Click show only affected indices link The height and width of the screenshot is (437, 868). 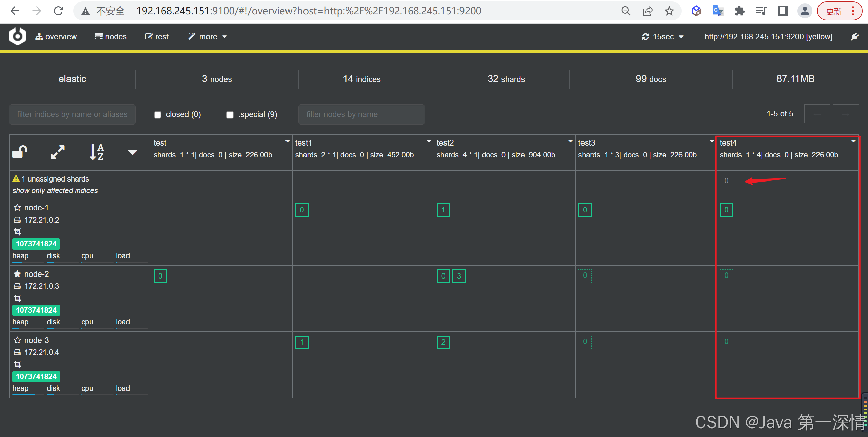click(x=55, y=191)
